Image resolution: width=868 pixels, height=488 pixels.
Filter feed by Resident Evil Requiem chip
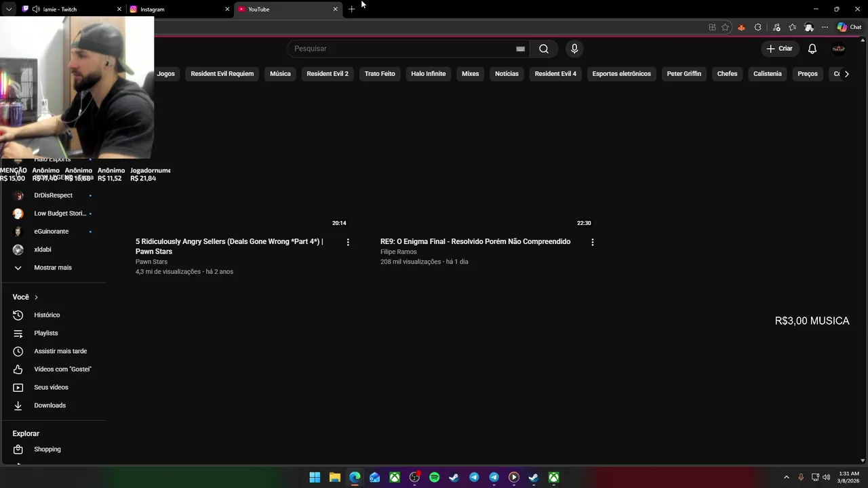[x=222, y=74]
